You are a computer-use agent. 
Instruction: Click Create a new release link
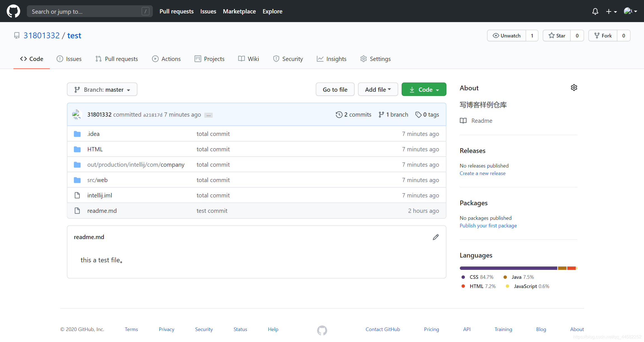483,173
